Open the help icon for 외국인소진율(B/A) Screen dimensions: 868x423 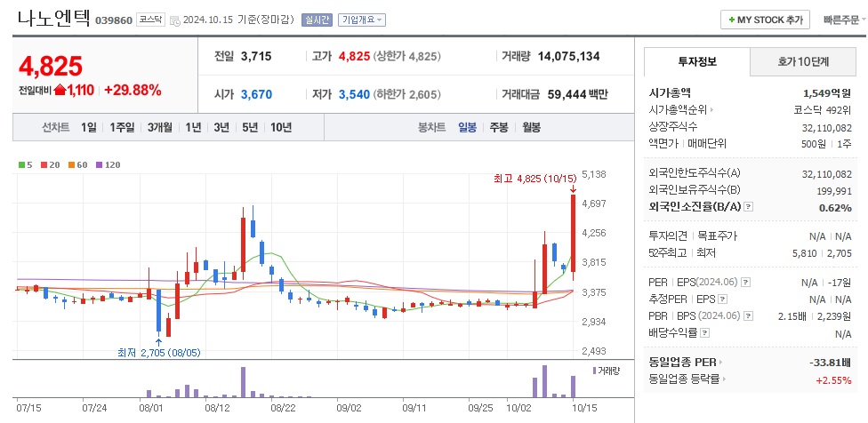click(749, 207)
